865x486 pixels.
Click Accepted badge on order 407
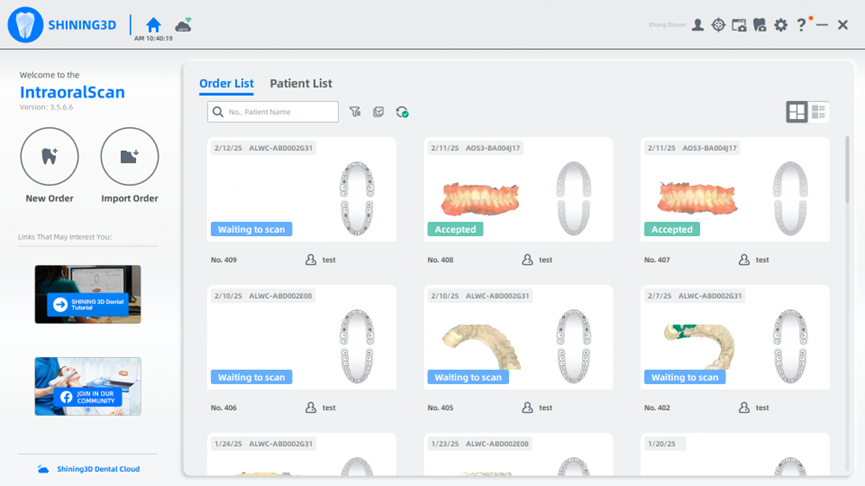click(672, 229)
